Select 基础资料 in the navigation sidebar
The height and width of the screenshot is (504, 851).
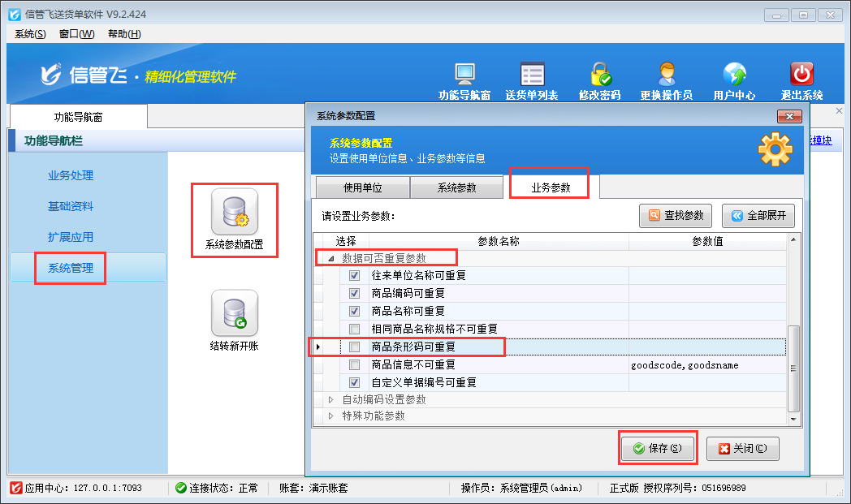pos(71,206)
